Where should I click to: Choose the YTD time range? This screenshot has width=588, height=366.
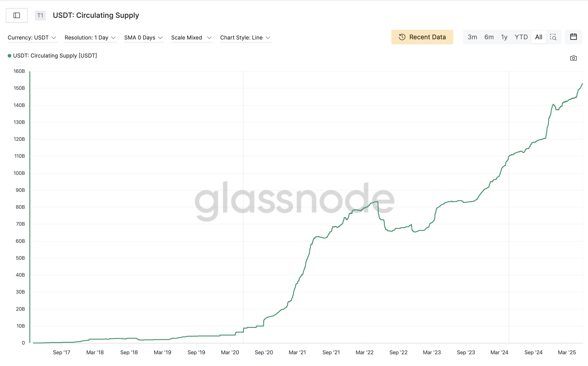pos(521,37)
